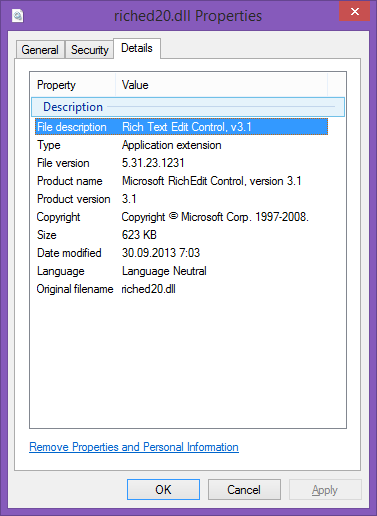Collapse the Description group header
This screenshot has height=516, width=377.
click(188, 107)
